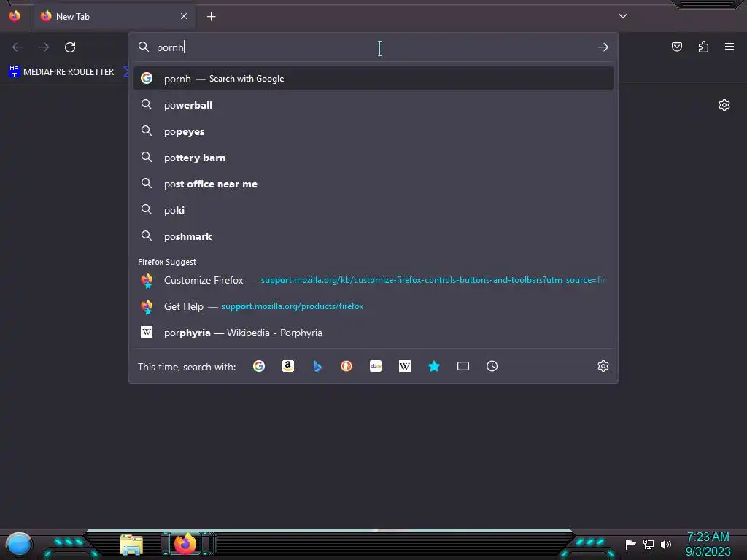
Task: Reload the current page
Action: pos(70,47)
